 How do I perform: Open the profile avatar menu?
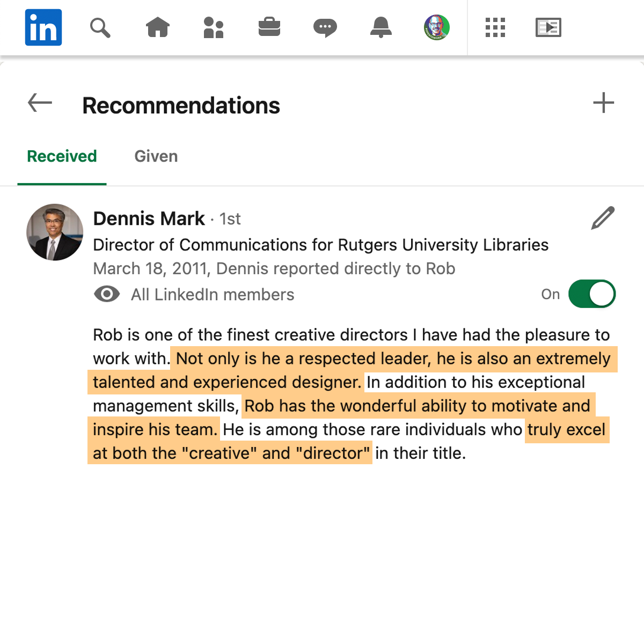coord(437,27)
